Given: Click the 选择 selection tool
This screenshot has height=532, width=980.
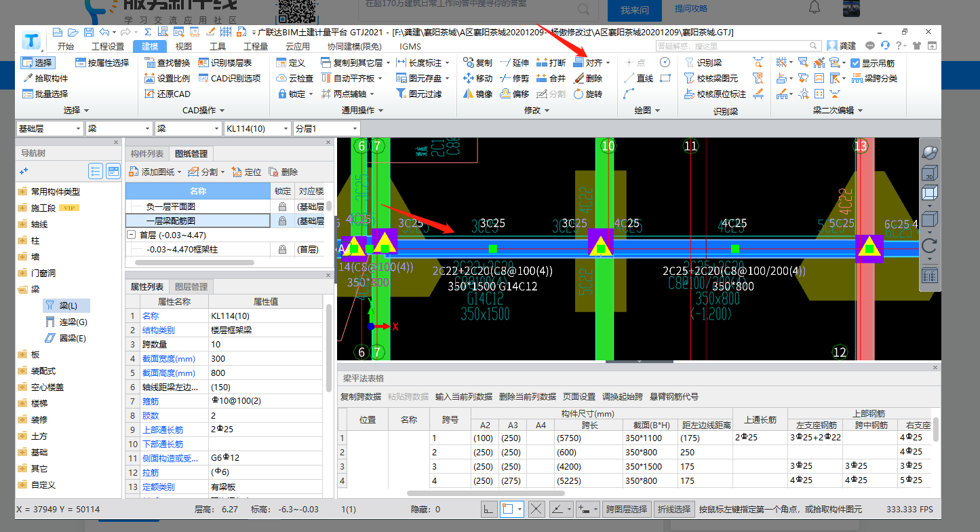Looking at the screenshot, I should (x=37, y=62).
